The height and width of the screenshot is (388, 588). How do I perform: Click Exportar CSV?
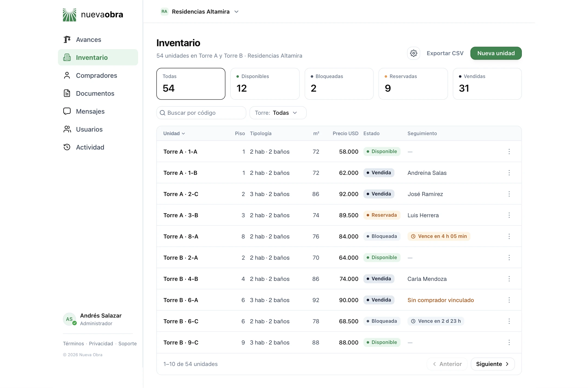tap(445, 53)
